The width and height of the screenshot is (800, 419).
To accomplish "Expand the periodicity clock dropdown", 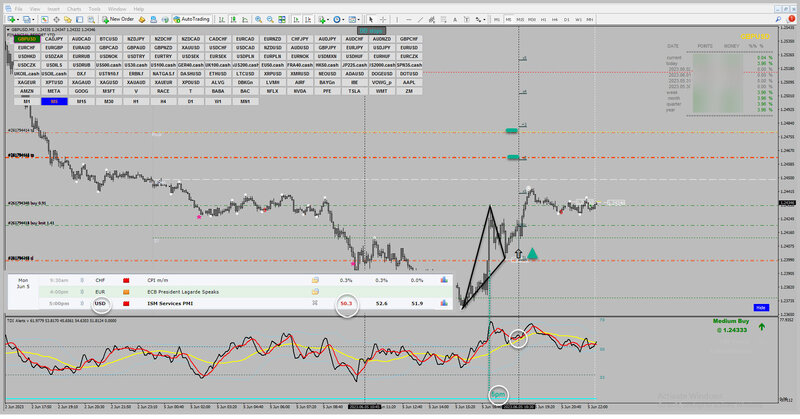I will point(344,19).
